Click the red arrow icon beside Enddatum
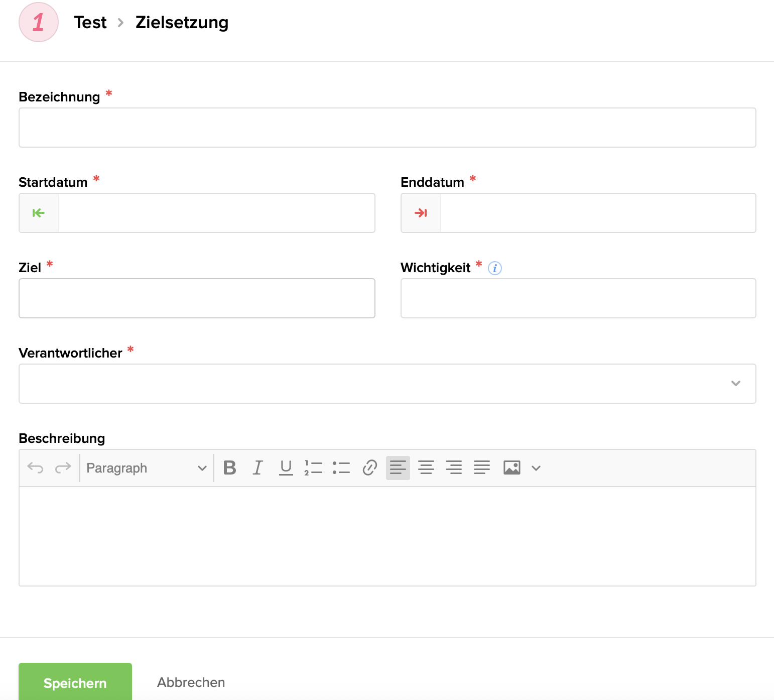774x700 pixels. pos(421,213)
